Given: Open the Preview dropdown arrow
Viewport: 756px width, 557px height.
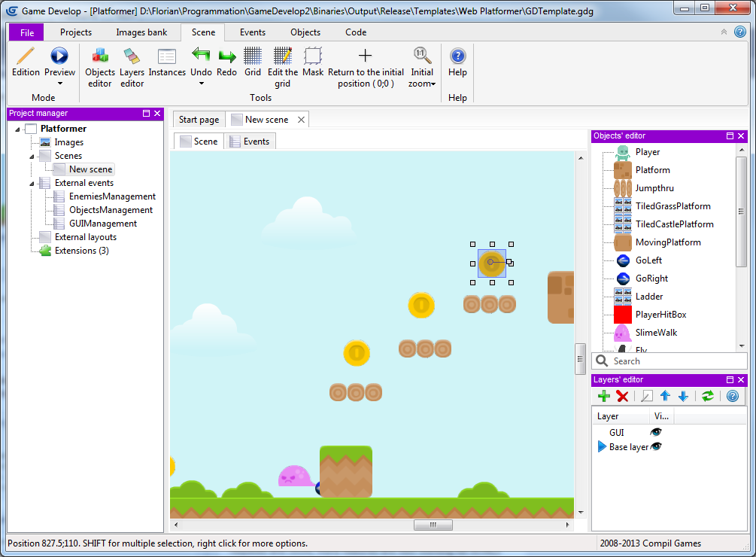Looking at the screenshot, I should [59, 83].
